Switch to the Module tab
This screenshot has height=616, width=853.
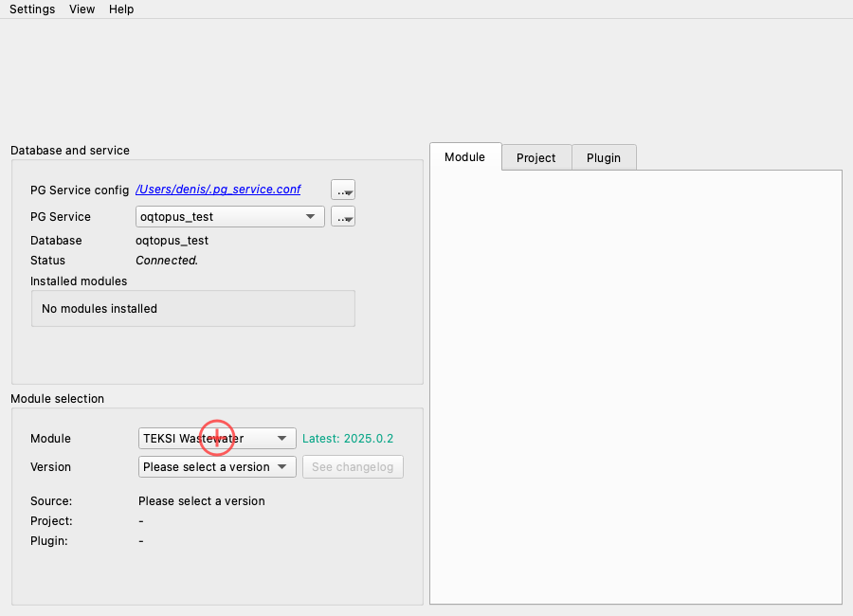click(464, 157)
